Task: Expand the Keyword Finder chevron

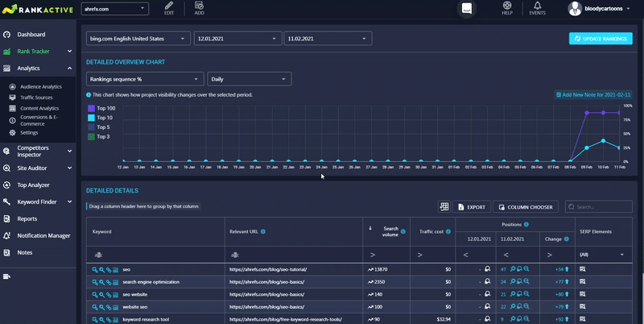Action: [x=69, y=201]
